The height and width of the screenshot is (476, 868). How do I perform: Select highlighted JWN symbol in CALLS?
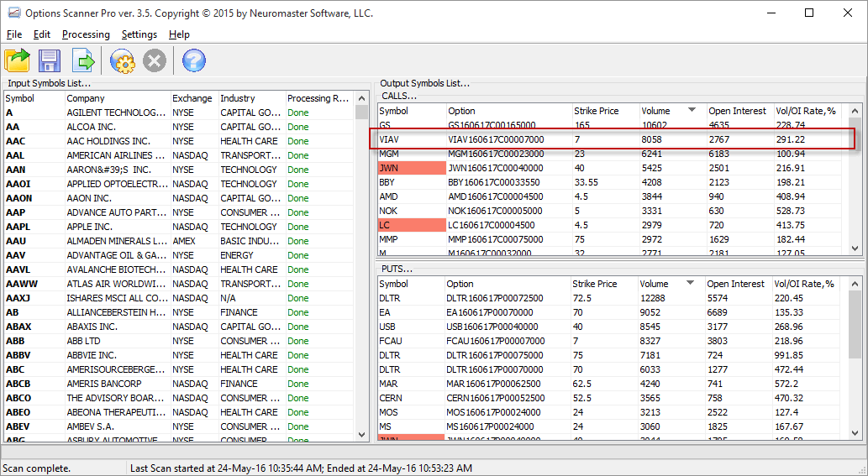pyautogui.click(x=412, y=168)
